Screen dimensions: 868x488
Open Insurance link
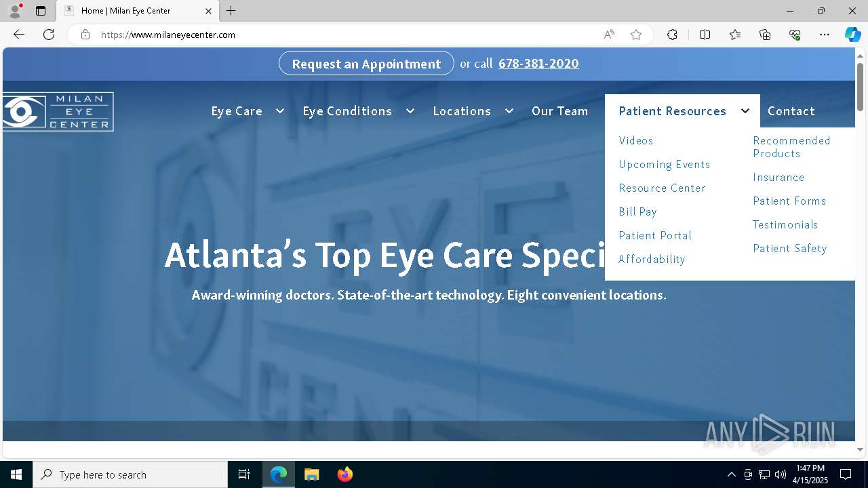[x=778, y=177]
